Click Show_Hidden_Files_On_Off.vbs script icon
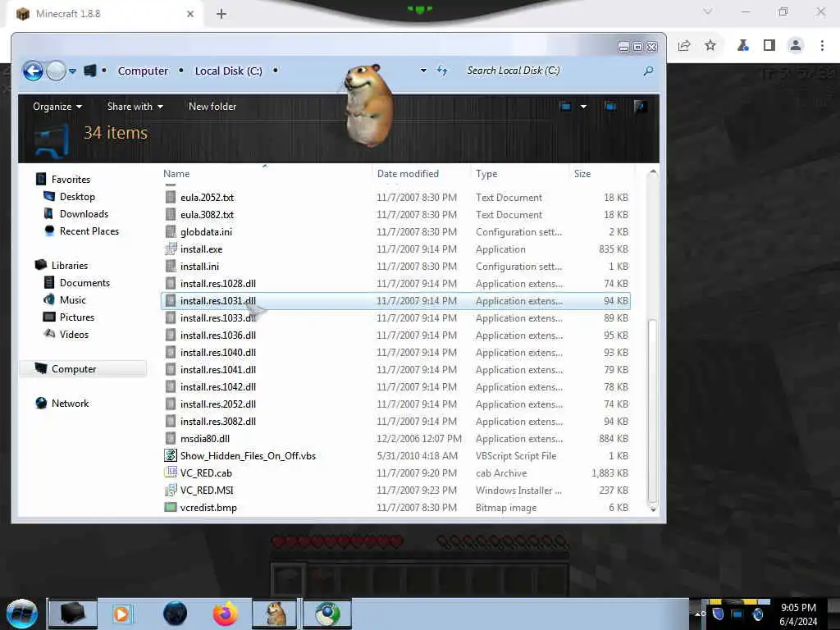This screenshot has width=840, height=630. pos(171,455)
